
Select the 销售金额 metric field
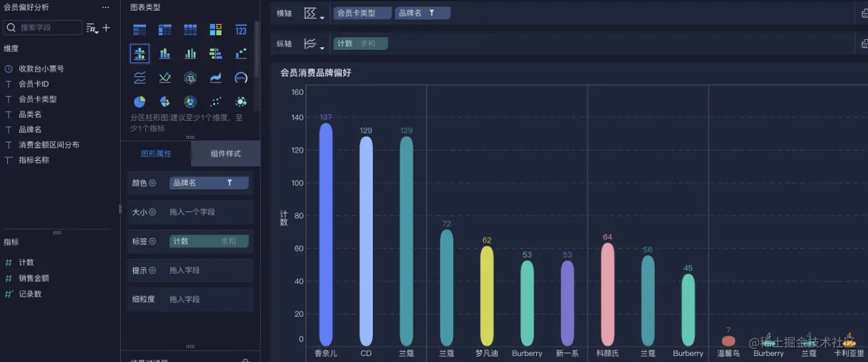tap(34, 278)
